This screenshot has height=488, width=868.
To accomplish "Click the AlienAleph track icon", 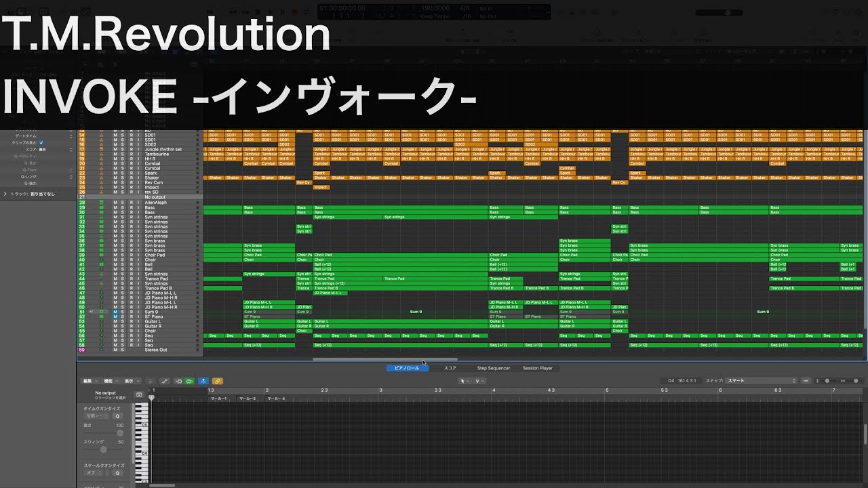I will (101, 202).
